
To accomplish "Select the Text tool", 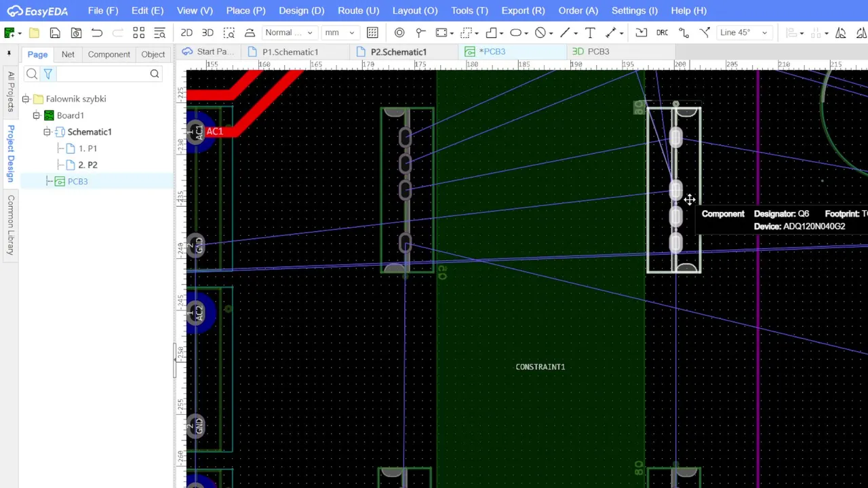I will 590,33.
